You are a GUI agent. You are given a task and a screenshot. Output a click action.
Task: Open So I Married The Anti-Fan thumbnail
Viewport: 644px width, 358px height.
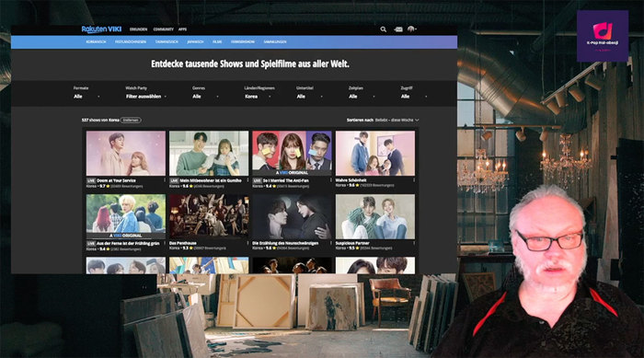pyautogui.click(x=292, y=154)
